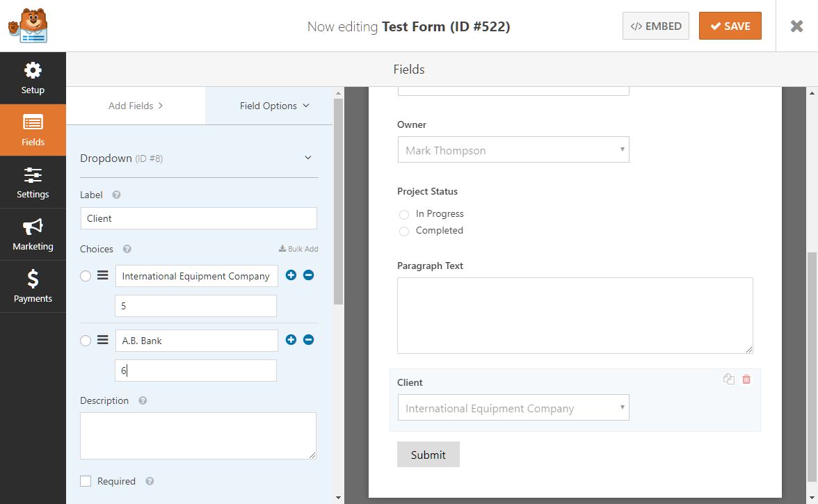The image size is (818, 504).
Task: Open the Field Options dropdown header
Action: click(x=275, y=105)
